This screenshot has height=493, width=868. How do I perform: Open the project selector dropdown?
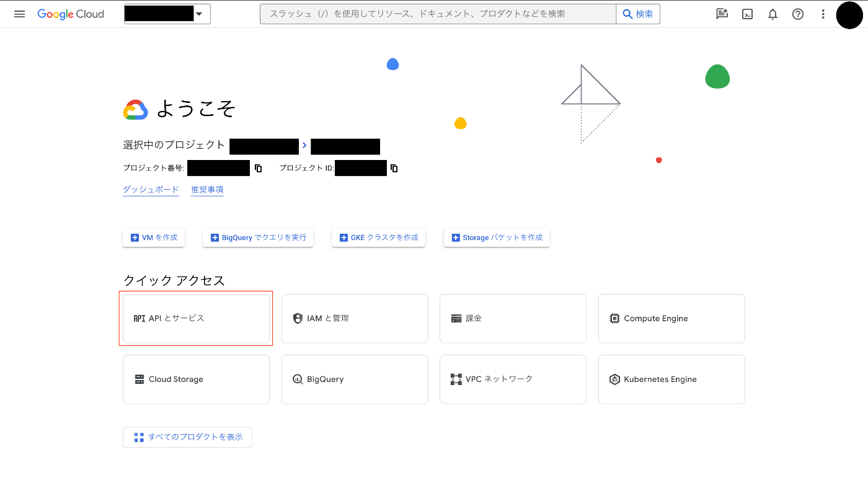[167, 14]
